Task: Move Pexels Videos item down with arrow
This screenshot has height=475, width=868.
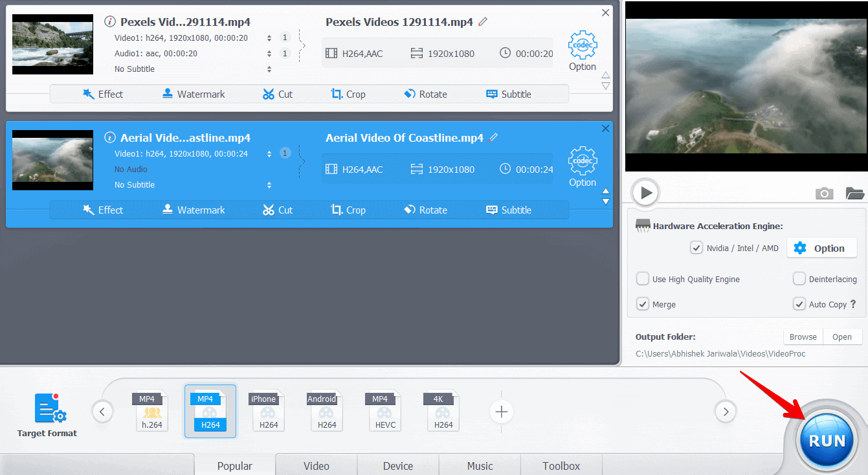Action: (606, 85)
